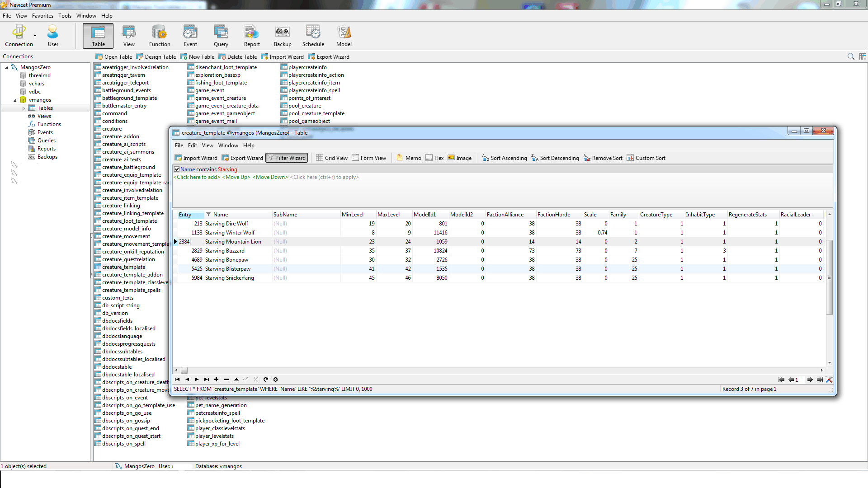Open the Connection dropdown arrow
Screen dimensions: 868x488
coord(35,36)
